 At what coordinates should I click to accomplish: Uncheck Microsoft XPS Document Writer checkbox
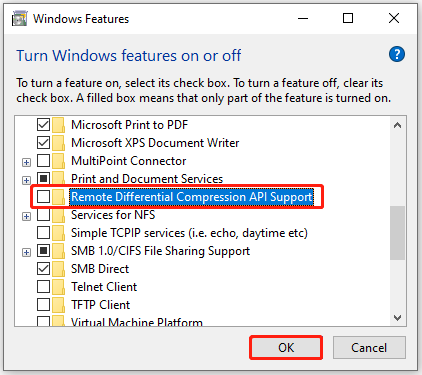coord(43,143)
